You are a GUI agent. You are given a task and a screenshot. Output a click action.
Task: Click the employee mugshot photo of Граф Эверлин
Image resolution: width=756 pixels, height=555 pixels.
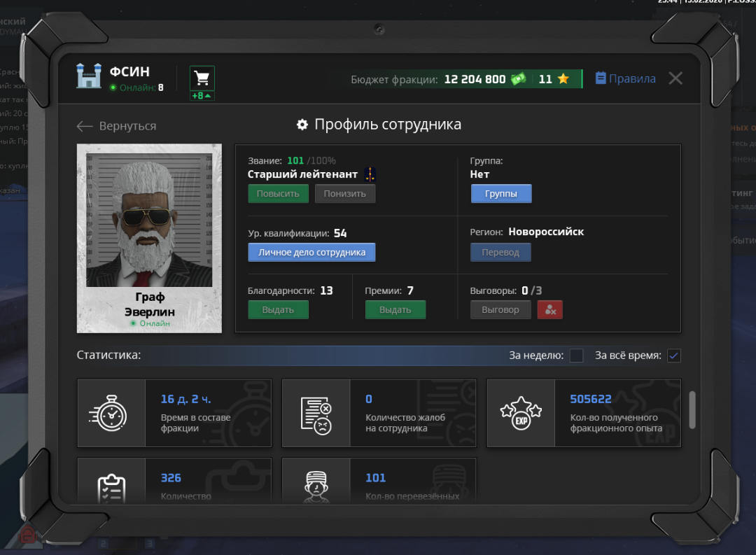click(149, 220)
